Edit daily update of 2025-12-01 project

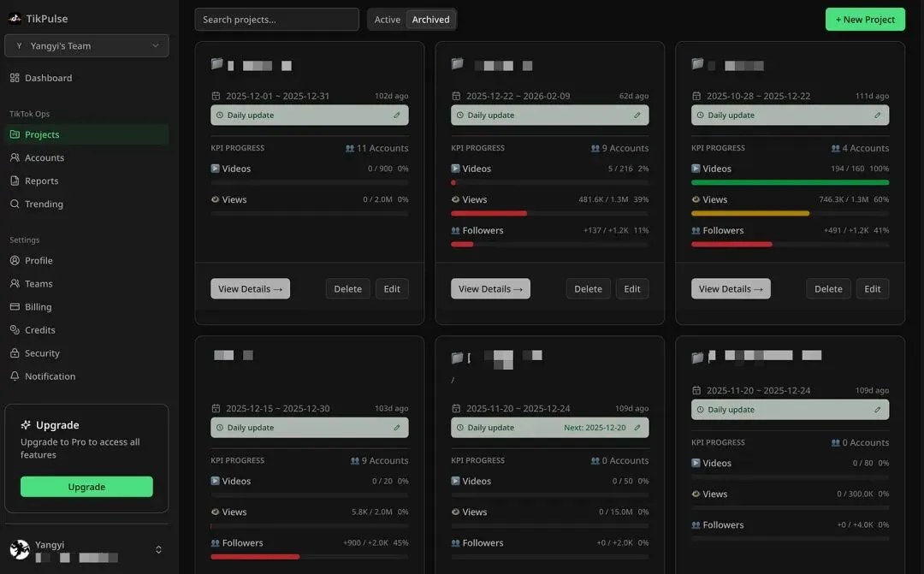[x=397, y=115]
